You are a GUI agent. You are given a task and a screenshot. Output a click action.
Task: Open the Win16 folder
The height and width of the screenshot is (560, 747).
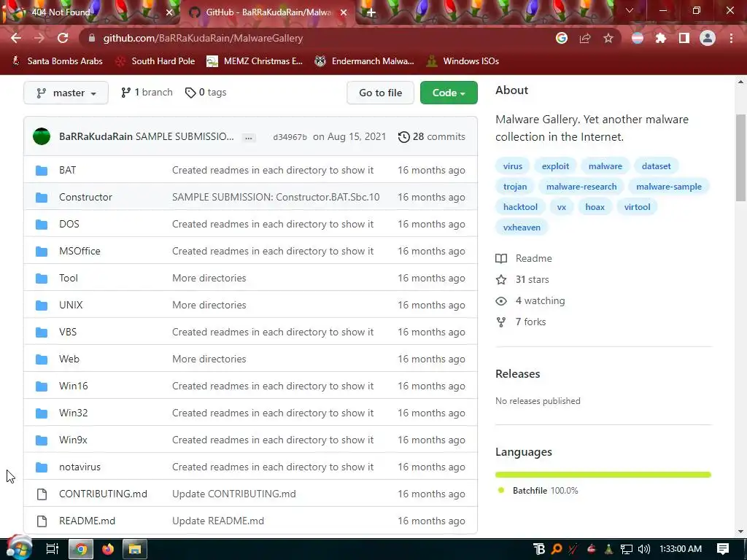(x=74, y=386)
